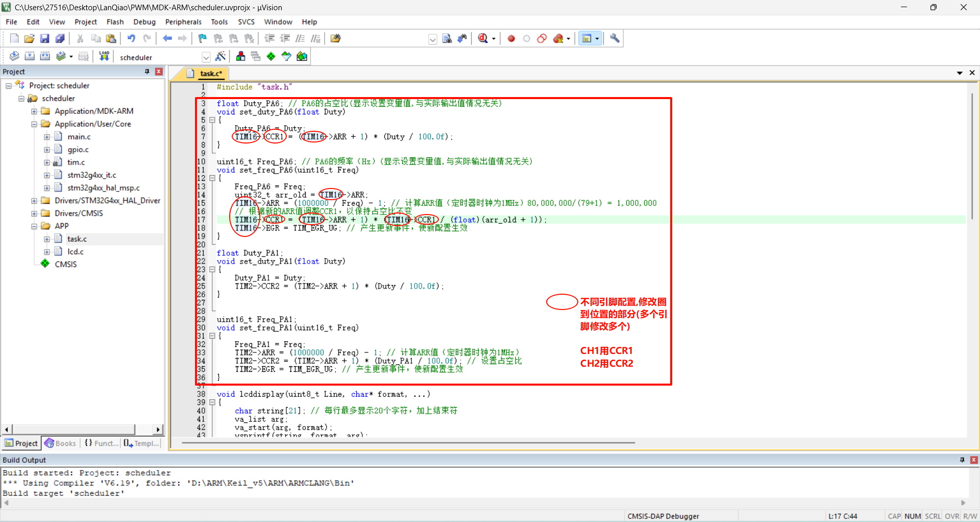
Task: Select stm32g4xx_it.c in the project tree
Action: click(x=91, y=175)
